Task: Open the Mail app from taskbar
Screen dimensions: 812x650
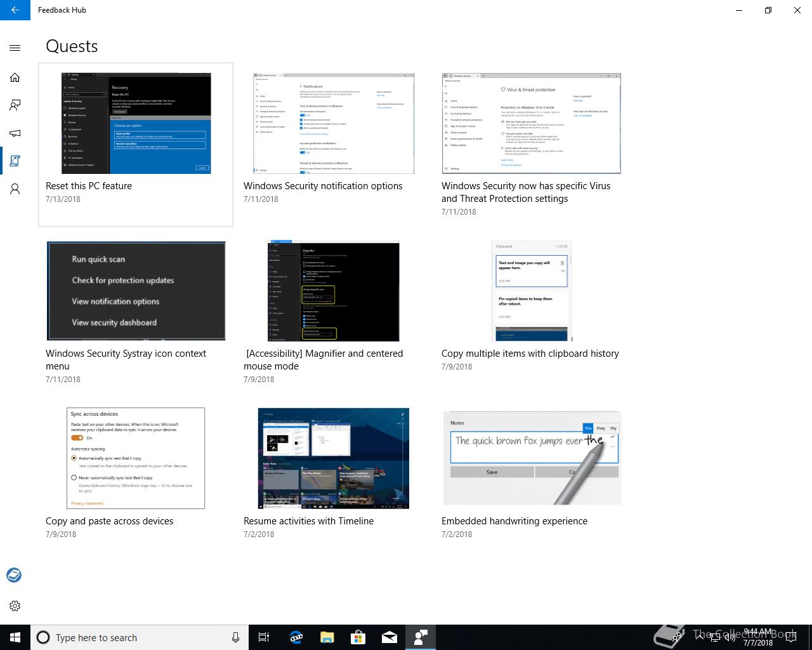Action: click(389, 637)
